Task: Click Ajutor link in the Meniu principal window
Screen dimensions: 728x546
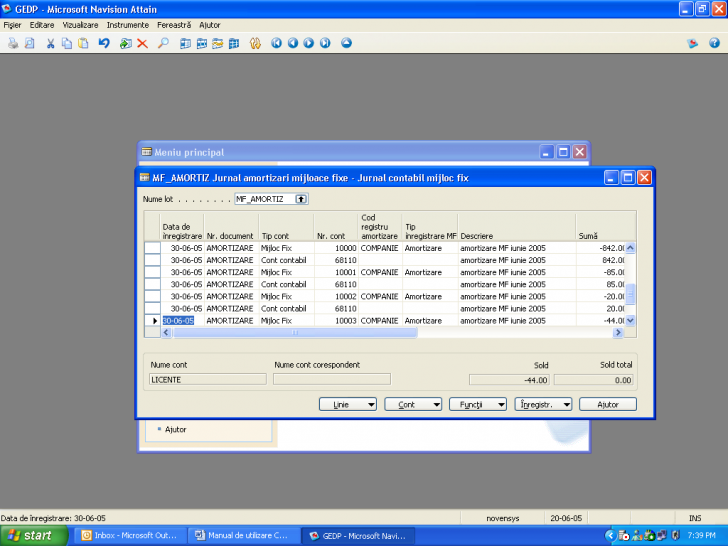Action: pos(176,429)
